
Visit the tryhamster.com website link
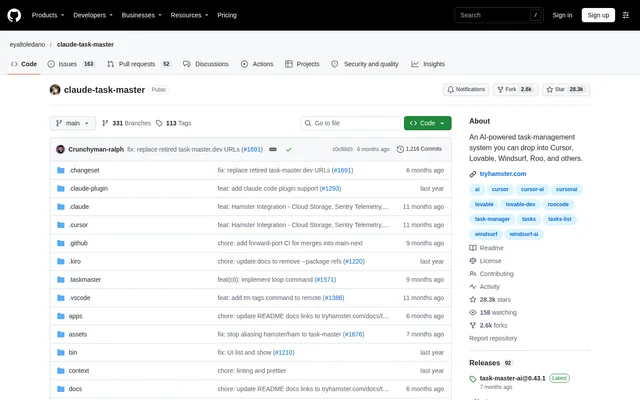(x=502, y=174)
